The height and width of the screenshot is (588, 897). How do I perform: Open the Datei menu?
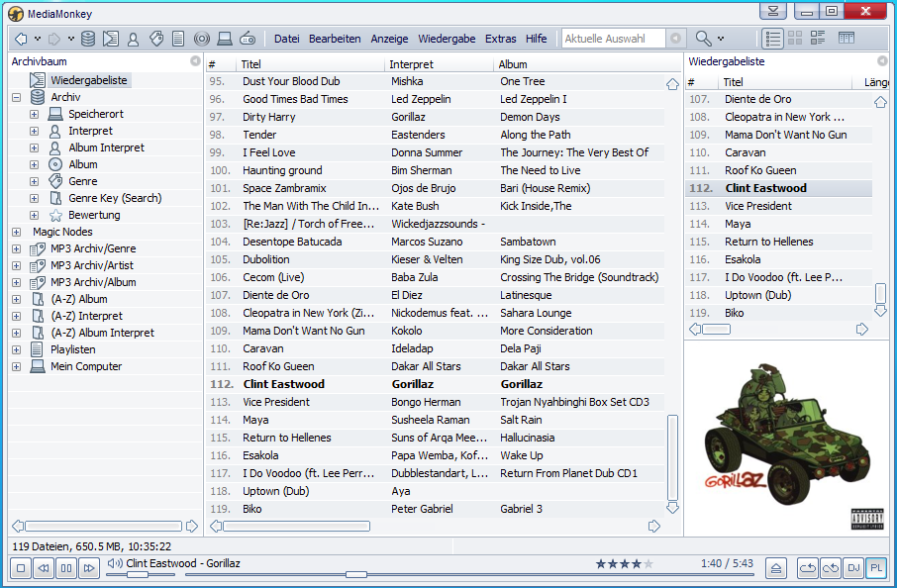(x=286, y=39)
